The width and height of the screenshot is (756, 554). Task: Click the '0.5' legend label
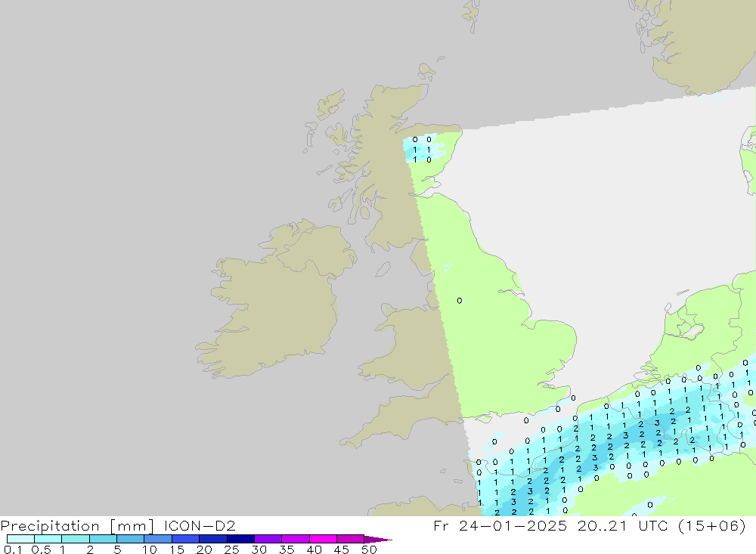41,549
